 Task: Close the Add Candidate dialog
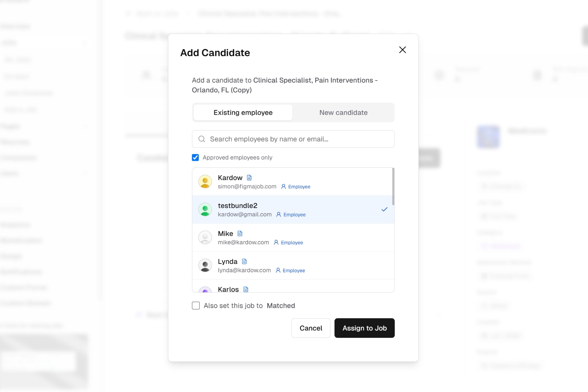[402, 50]
